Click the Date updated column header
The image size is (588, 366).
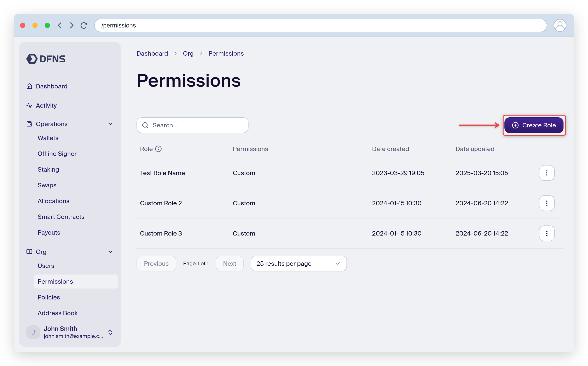(x=475, y=149)
